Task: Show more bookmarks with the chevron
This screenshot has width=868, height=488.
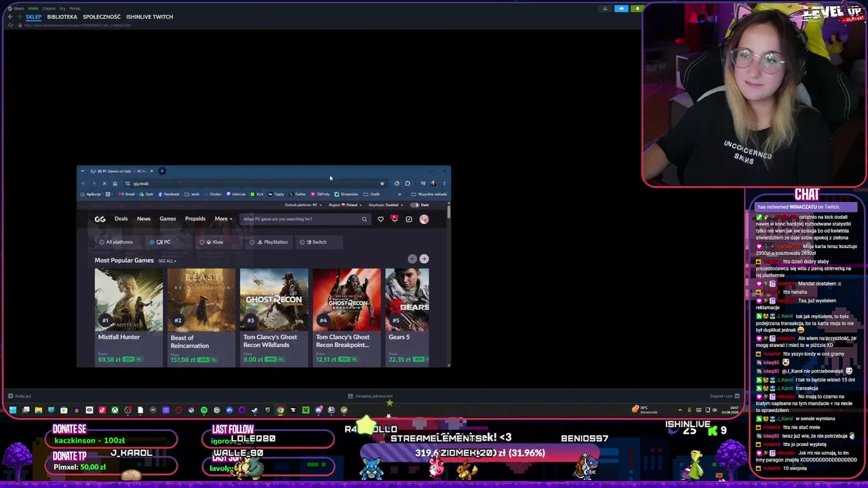Action: click(399, 195)
